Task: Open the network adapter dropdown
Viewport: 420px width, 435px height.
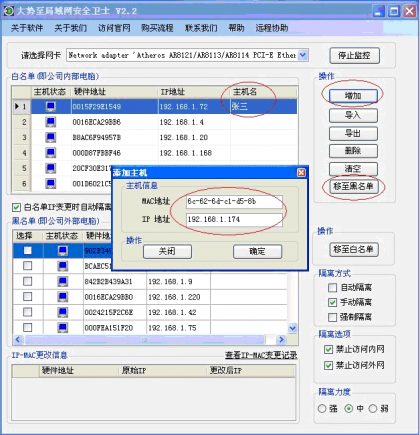Action: tap(303, 55)
